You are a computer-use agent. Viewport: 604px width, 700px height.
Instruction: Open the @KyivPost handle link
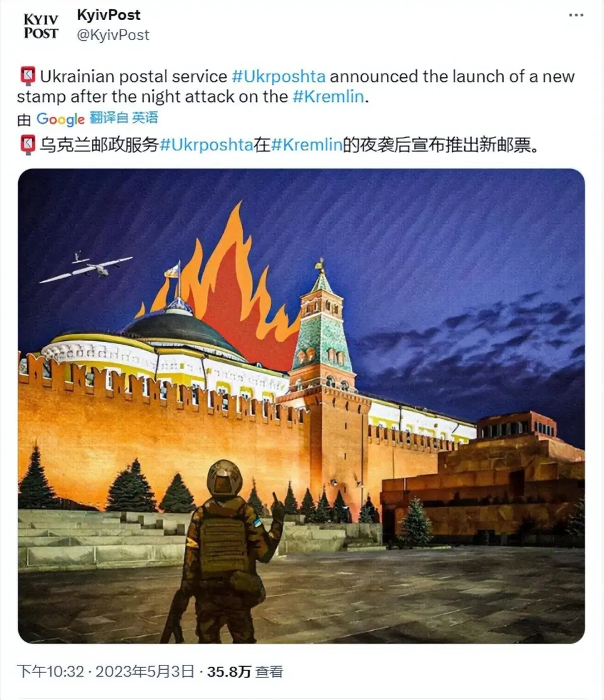point(113,35)
